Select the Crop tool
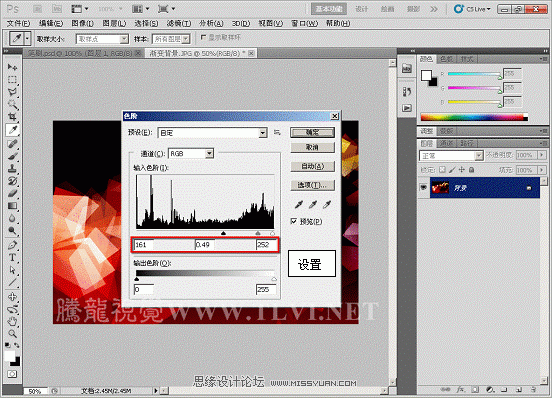The width and height of the screenshot is (552, 398). [x=12, y=117]
